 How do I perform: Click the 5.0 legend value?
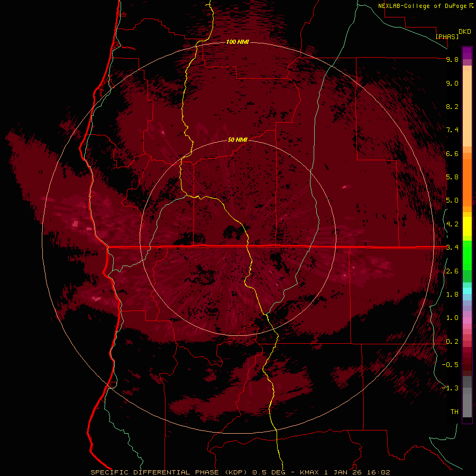[x=452, y=200]
